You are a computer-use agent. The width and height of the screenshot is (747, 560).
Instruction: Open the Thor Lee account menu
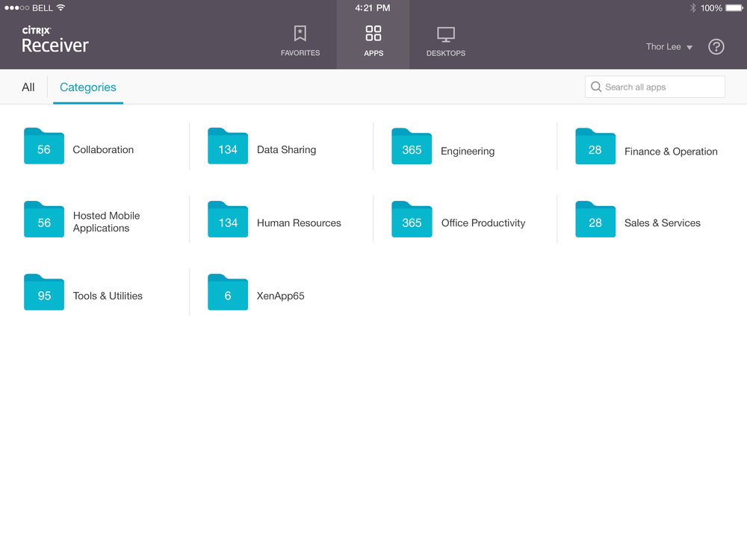point(669,46)
